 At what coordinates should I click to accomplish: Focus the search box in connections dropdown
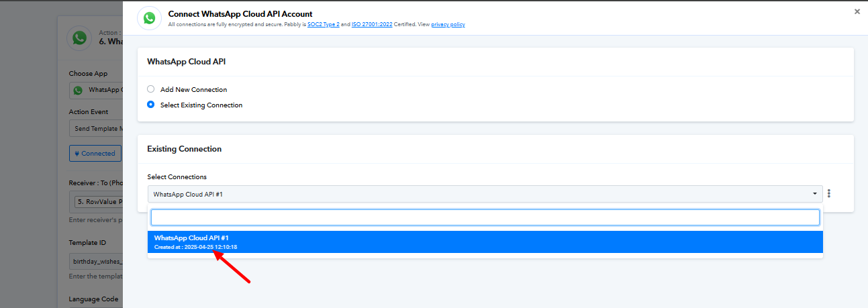click(485, 217)
